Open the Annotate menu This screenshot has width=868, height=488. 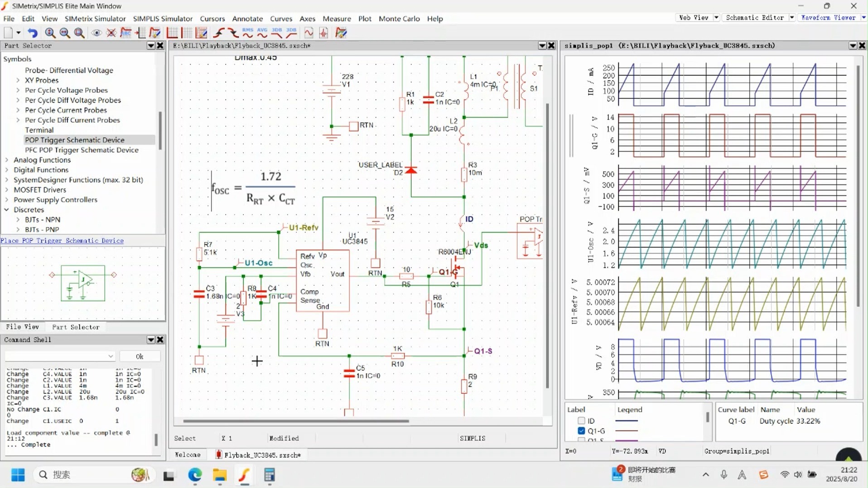[247, 19]
